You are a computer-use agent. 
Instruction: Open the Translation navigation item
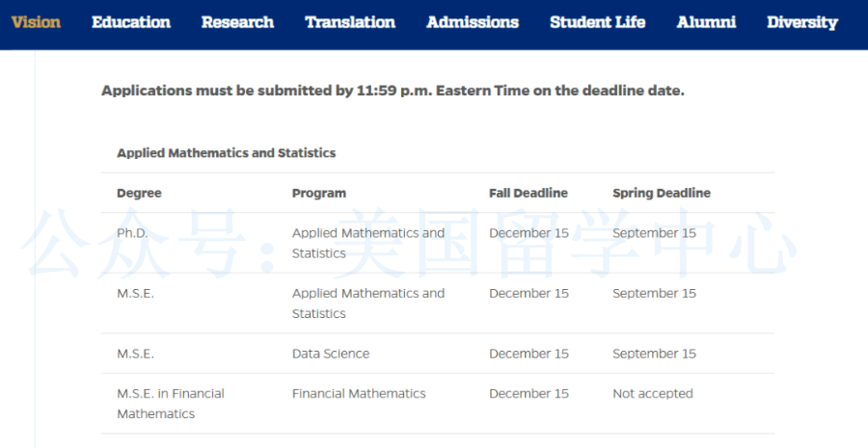tap(350, 22)
